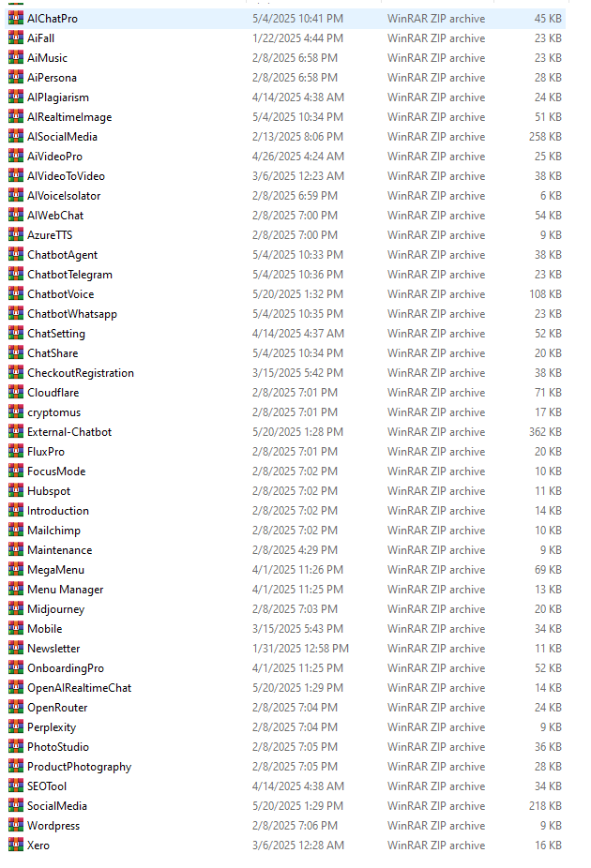Click the ProductPhotography file name
The image size is (591, 868).
tap(79, 767)
